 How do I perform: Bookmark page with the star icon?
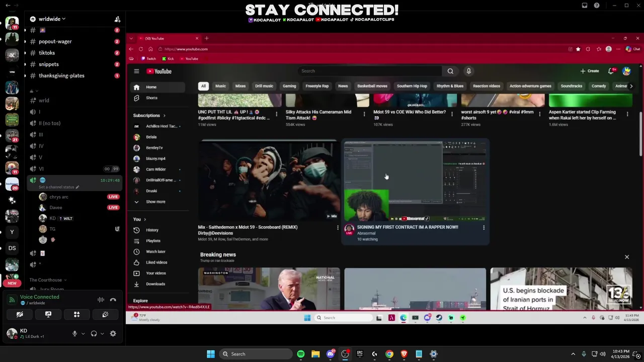(578, 49)
